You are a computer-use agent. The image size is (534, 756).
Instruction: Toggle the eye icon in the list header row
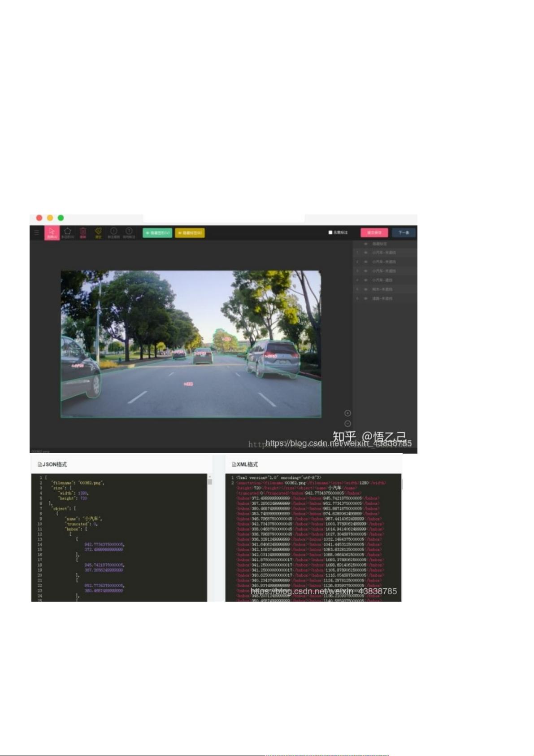[366, 244]
